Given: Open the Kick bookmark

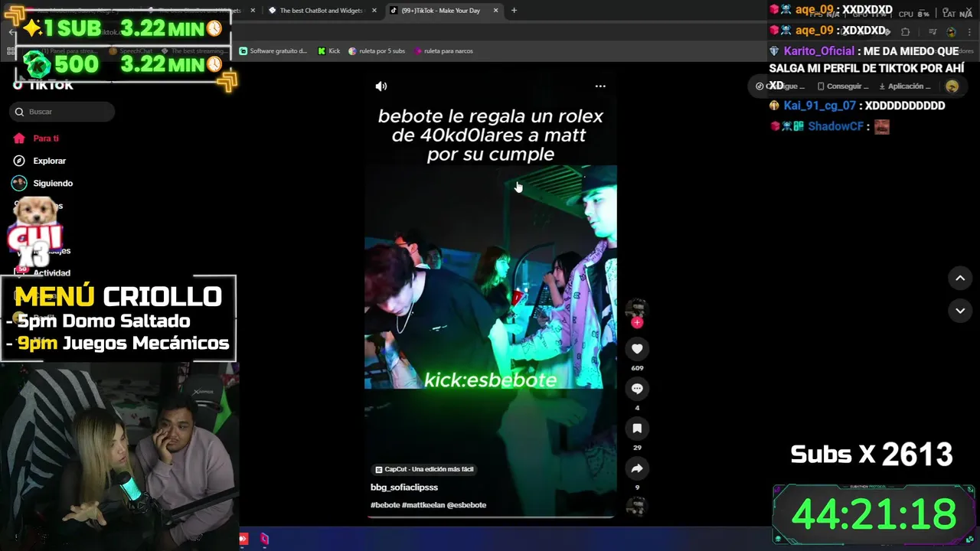Looking at the screenshot, I should 329,51.
